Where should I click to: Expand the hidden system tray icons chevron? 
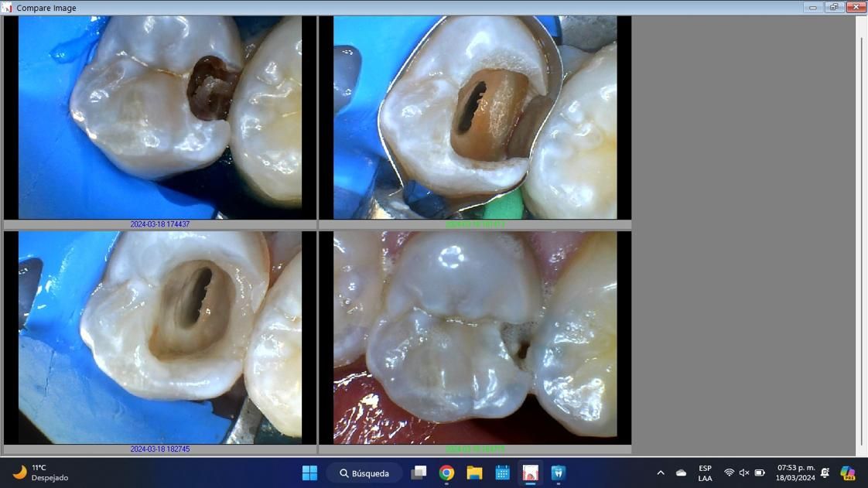click(661, 473)
